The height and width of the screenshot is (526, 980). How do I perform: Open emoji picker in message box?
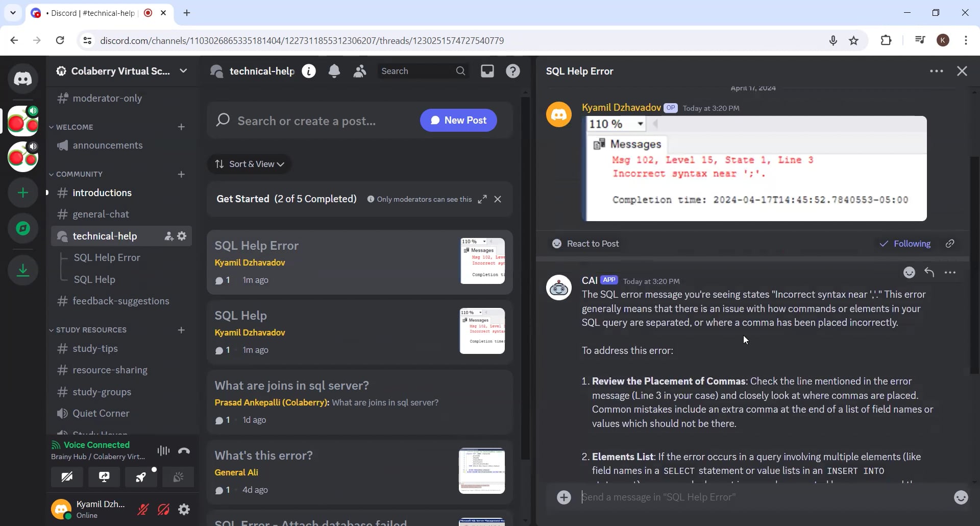pos(961,497)
